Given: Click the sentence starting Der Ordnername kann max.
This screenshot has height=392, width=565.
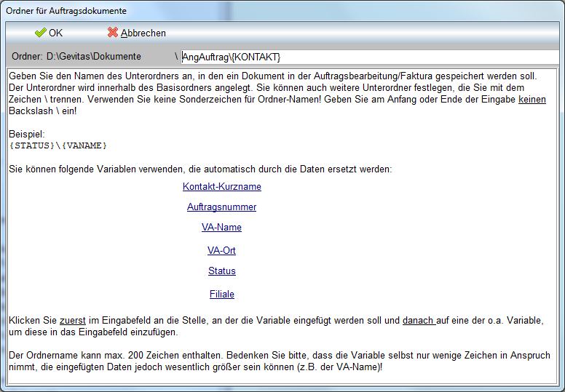Looking at the screenshot, I should [280, 361].
